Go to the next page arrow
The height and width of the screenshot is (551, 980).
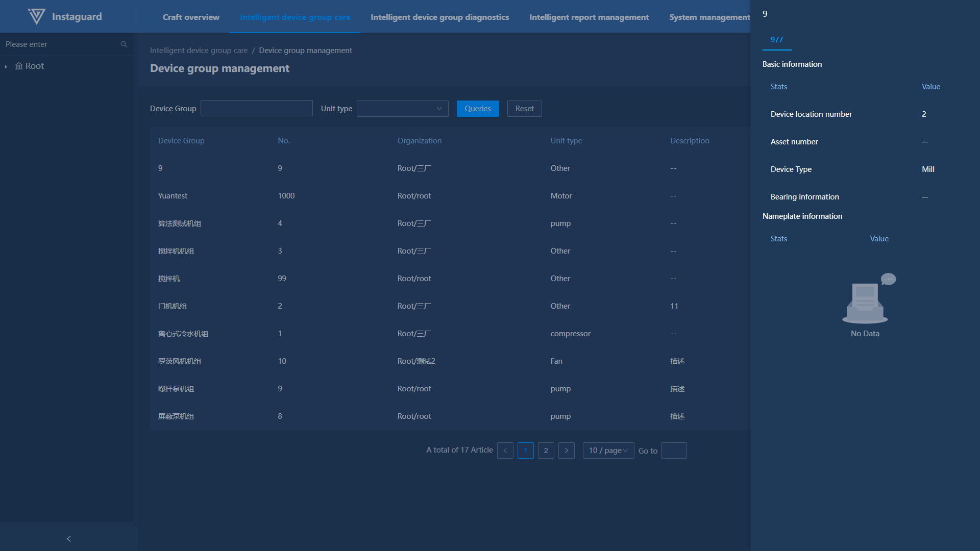[x=566, y=450]
